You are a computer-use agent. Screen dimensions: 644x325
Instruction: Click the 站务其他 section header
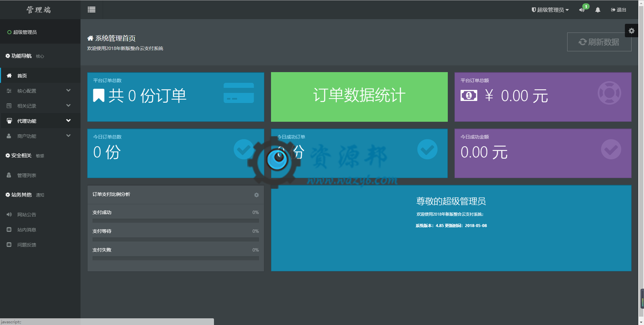(x=21, y=195)
